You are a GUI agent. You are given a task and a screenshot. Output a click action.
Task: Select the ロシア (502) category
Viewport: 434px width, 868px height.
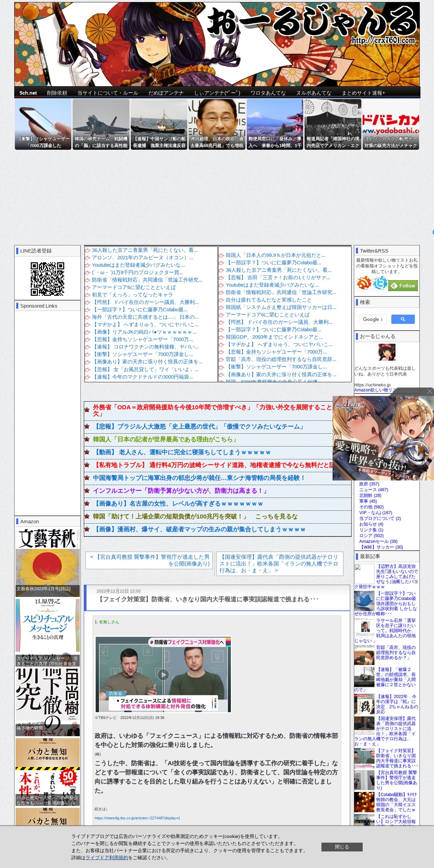pos(371,536)
